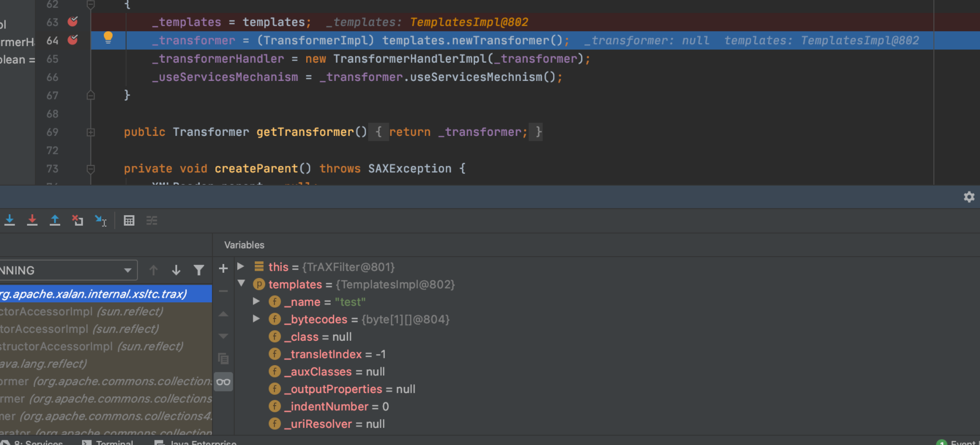The height and width of the screenshot is (445, 980).
Task: Open the Evaluate Expression calculator icon
Action: pyautogui.click(x=129, y=220)
